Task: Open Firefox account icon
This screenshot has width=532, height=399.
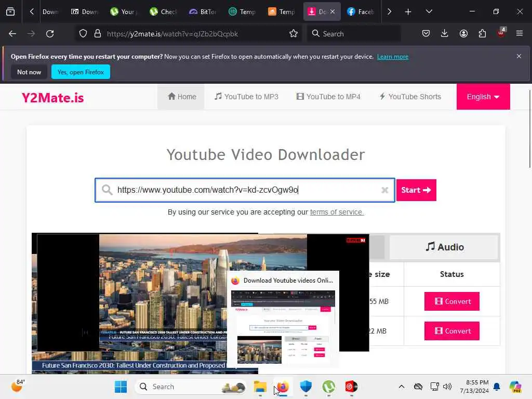Action: (x=463, y=34)
